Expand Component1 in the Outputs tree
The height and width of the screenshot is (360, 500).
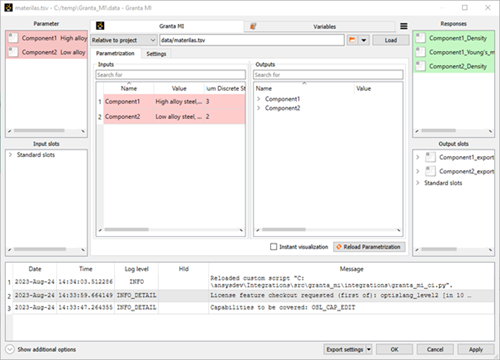(x=259, y=99)
